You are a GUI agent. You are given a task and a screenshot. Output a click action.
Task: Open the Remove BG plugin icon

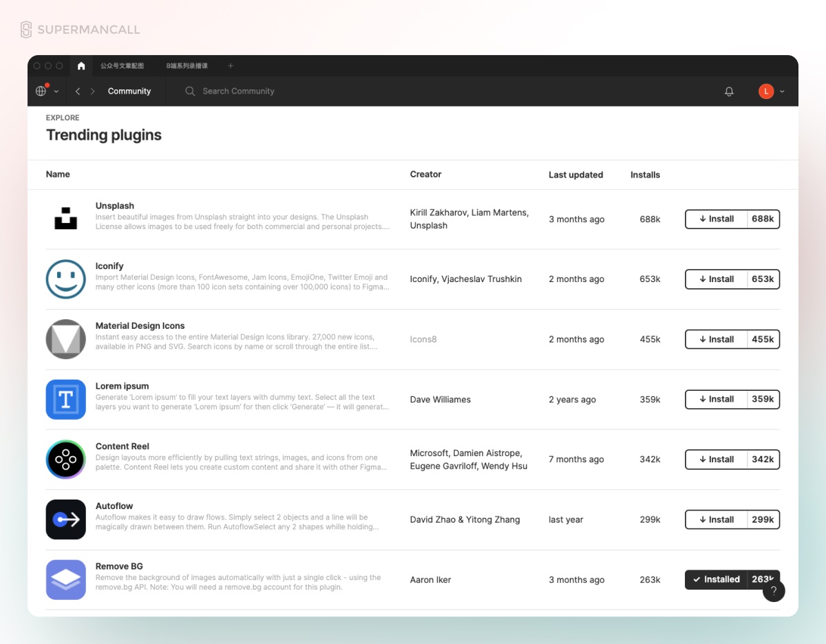pyautogui.click(x=66, y=579)
